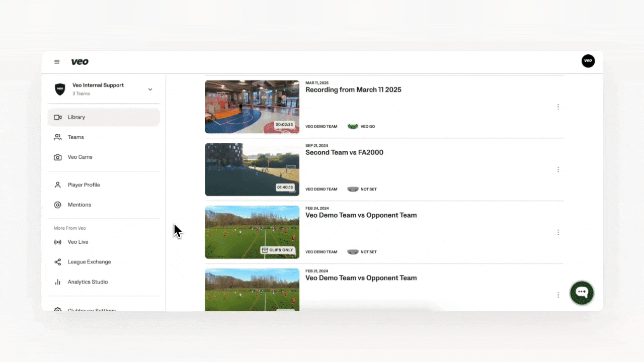Open the March 11 2025 recording thumbnail

(x=252, y=107)
